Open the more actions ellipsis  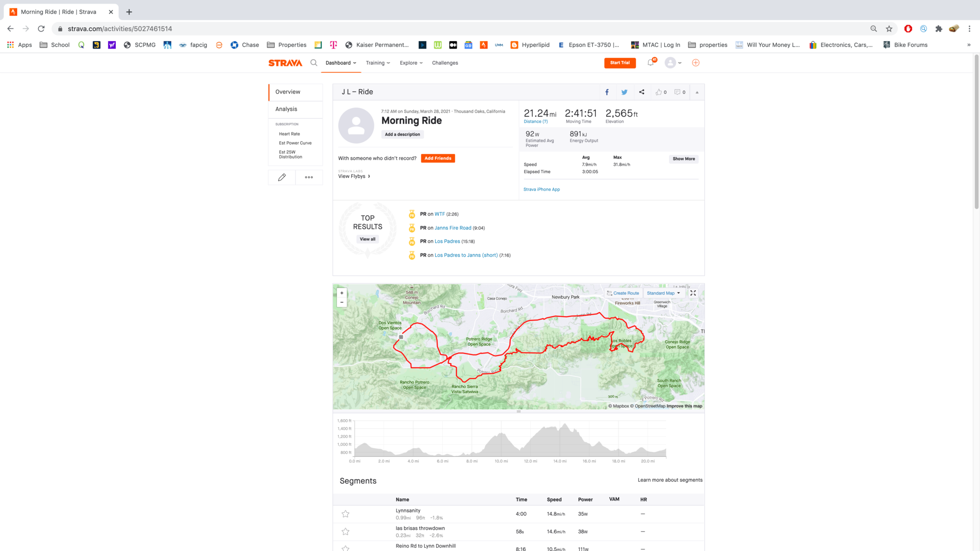[309, 177]
